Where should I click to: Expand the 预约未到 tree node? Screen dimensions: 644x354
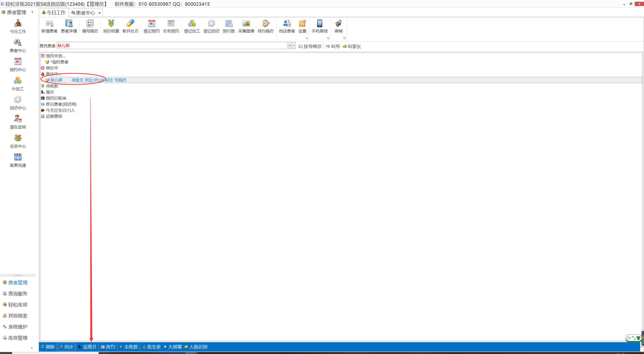point(53,56)
